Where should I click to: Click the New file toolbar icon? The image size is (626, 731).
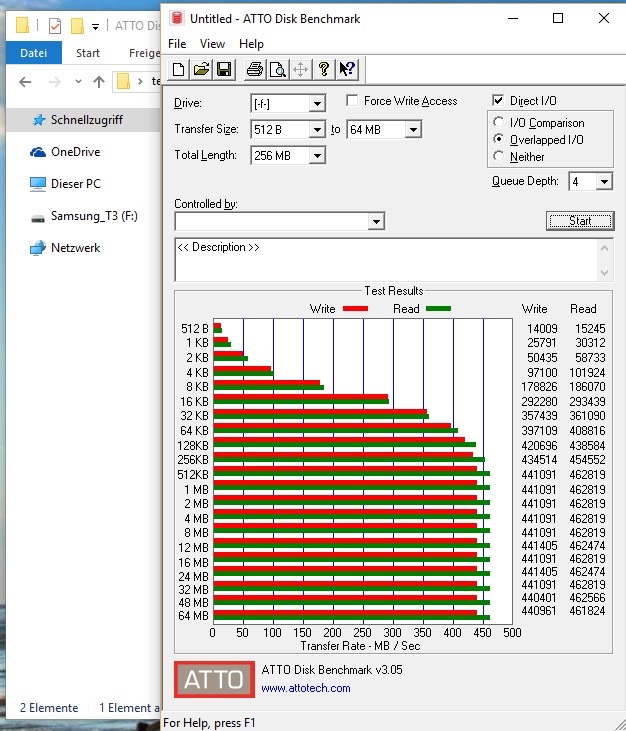178,70
